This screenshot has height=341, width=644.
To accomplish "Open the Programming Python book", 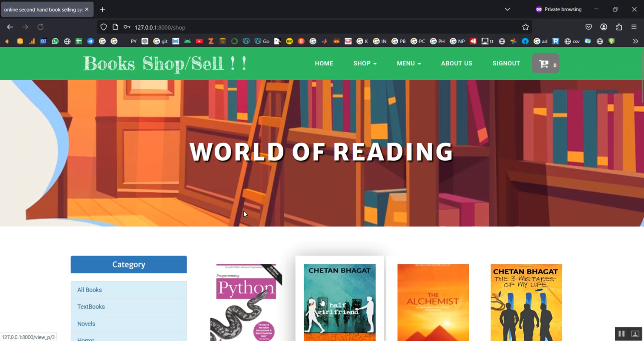I will point(246,302).
